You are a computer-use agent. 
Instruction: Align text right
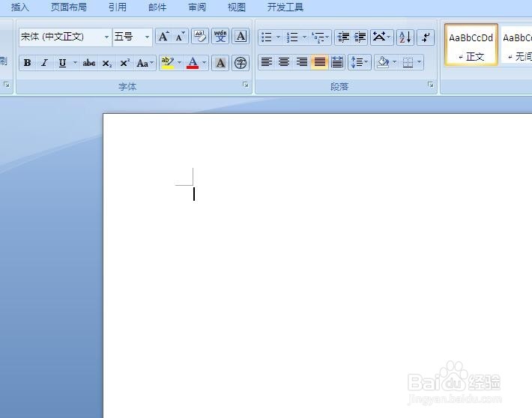click(302, 62)
